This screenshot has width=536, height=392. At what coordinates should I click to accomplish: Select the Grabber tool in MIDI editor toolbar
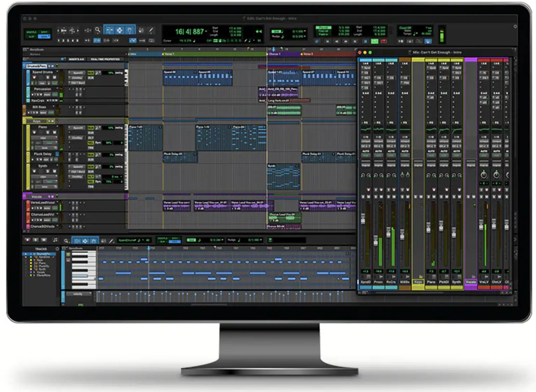pos(93,241)
